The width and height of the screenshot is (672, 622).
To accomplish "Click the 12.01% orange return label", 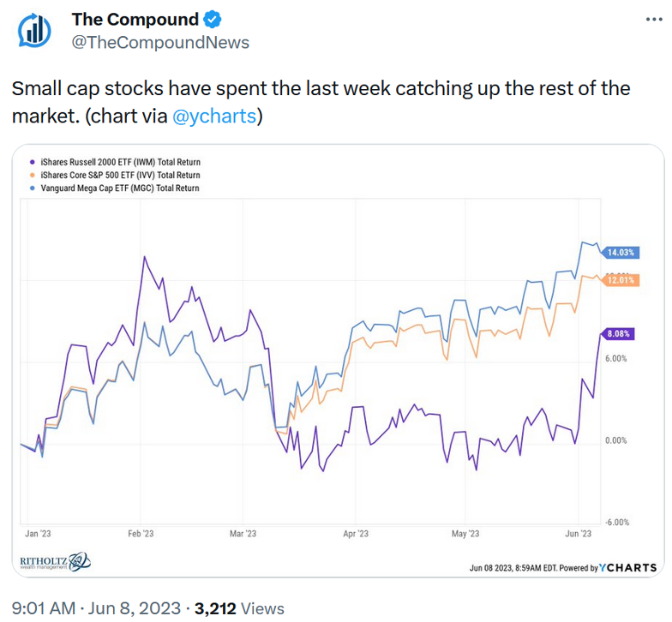I will coord(620,280).
